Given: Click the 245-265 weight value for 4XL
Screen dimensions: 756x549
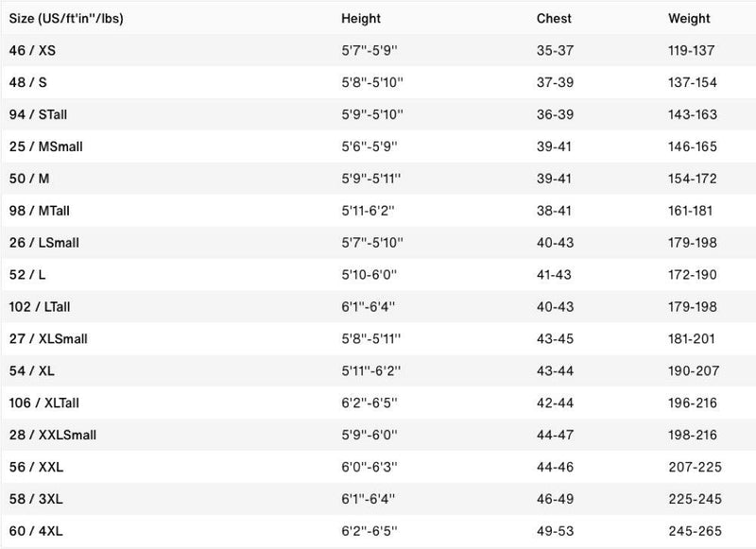Looking at the screenshot, I should point(693,531).
